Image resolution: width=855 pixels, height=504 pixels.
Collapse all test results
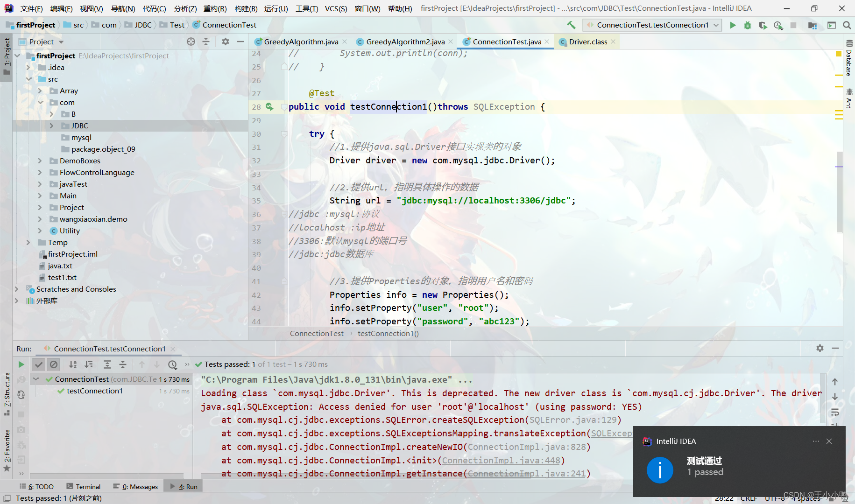click(123, 364)
